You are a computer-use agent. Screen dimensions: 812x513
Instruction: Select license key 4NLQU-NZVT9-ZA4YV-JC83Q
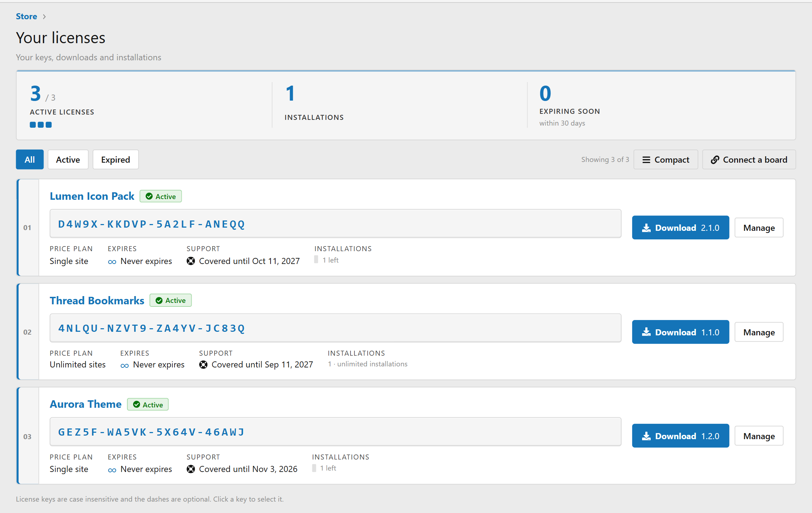(x=336, y=328)
